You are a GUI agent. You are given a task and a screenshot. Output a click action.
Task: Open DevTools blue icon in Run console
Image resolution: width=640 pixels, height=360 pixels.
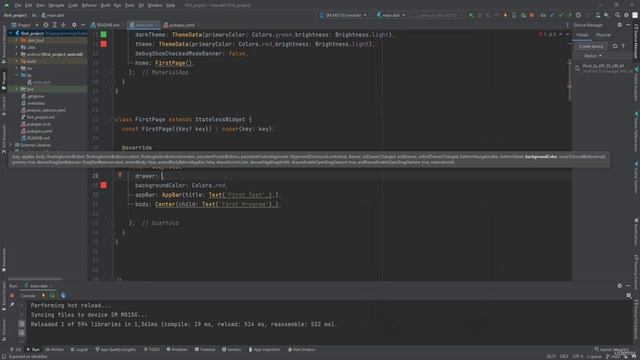pos(63,296)
